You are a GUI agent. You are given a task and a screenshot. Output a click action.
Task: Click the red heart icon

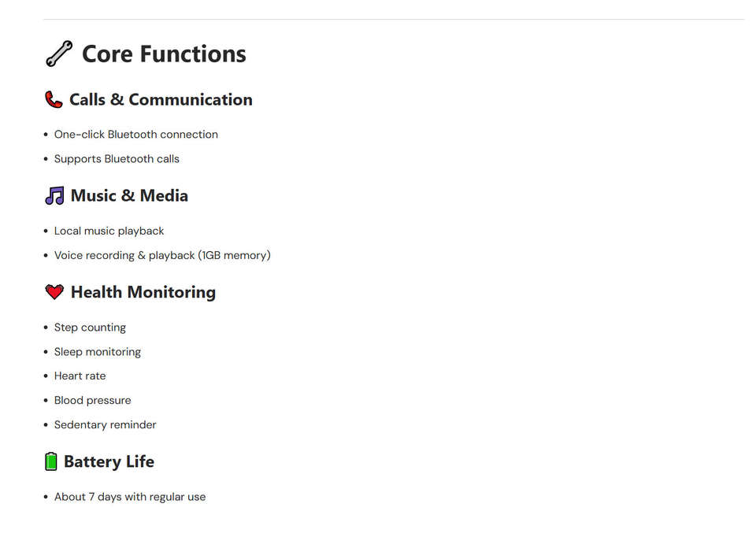coord(54,291)
